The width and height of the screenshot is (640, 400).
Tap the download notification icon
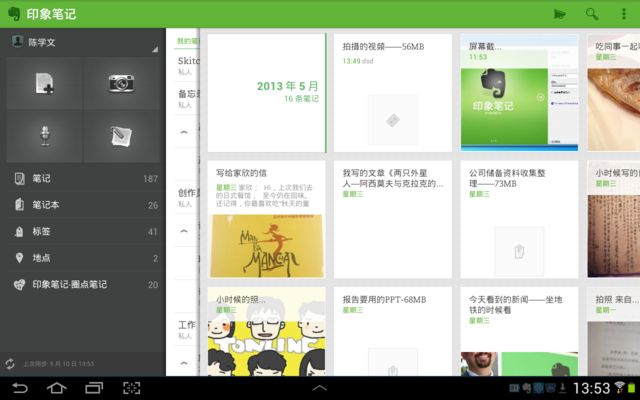pyautogui.click(x=562, y=388)
